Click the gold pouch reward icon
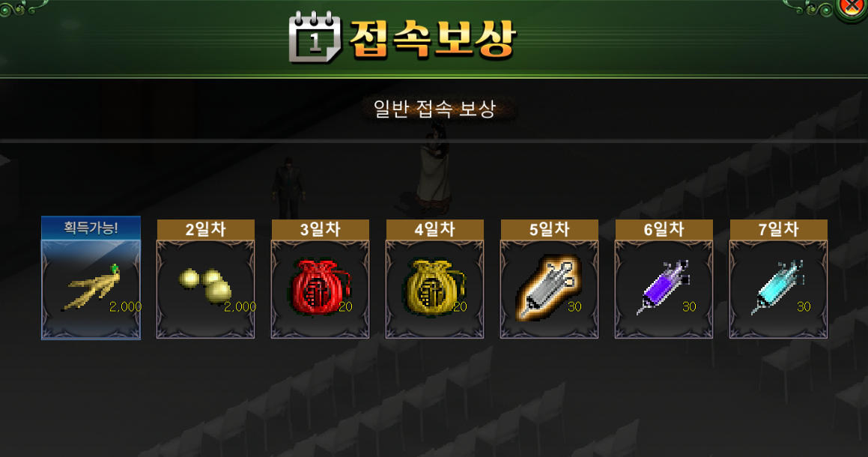 click(x=435, y=288)
